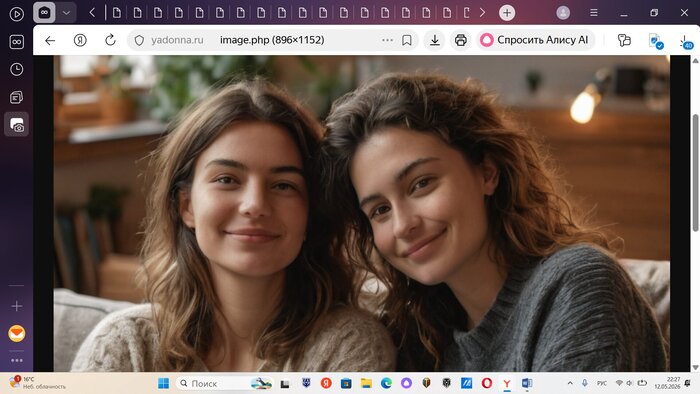Screen dimensions: 700x394
Task: Open the browser hamburger menu
Action: pyautogui.click(x=594, y=12)
